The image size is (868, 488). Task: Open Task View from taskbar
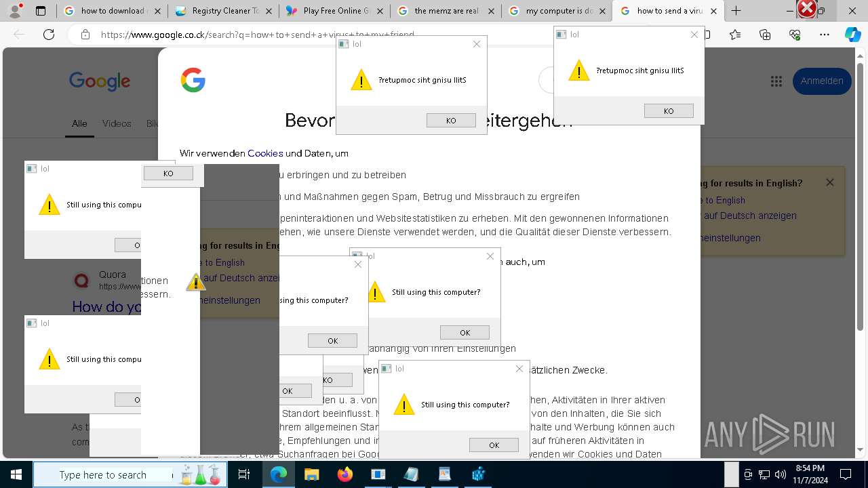tap(244, 474)
